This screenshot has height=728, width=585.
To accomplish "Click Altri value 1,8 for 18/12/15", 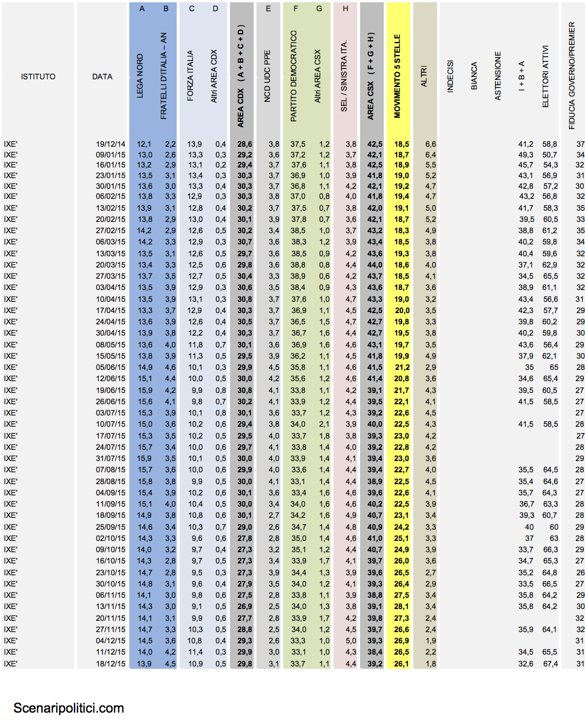I will pos(430,663).
